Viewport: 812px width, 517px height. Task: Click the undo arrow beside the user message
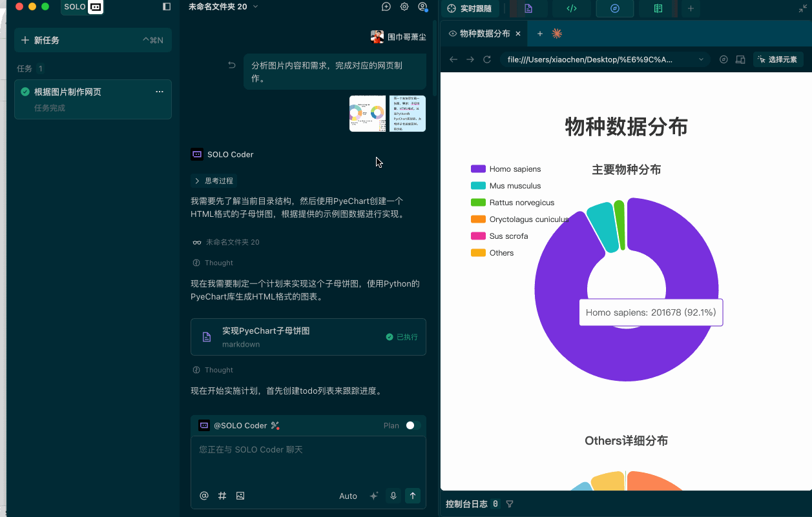(232, 65)
